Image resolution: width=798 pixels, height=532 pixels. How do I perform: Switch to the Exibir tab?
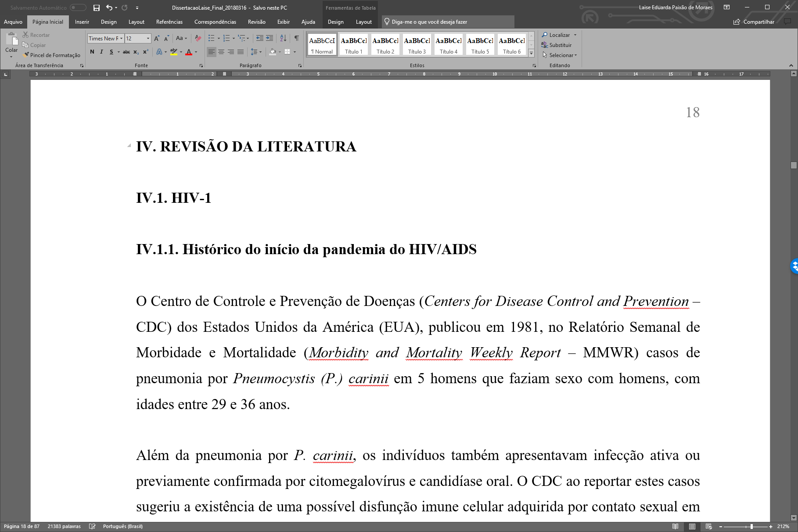[x=284, y=22]
